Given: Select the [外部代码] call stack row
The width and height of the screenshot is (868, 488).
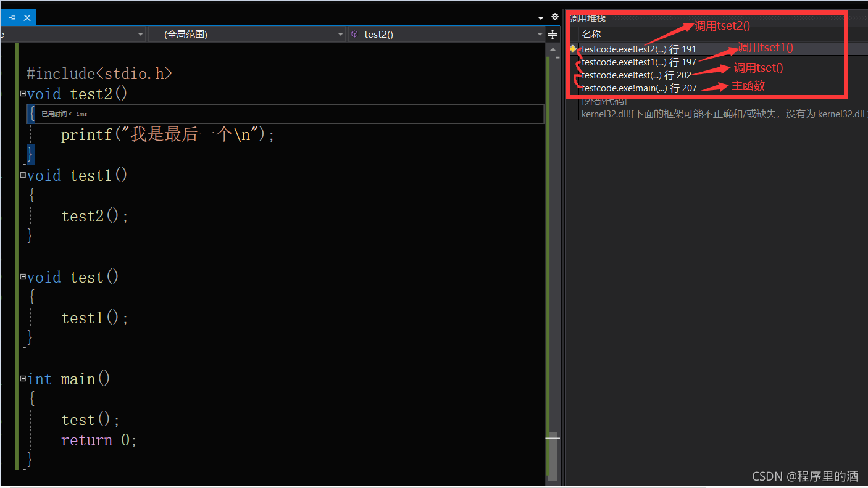Looking at the screenshot, I should click(604, 101).
